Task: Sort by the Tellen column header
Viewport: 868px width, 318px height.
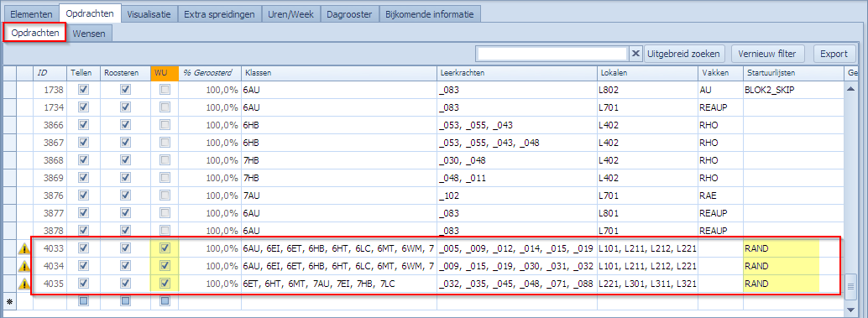Action: [x=84, y=72]
